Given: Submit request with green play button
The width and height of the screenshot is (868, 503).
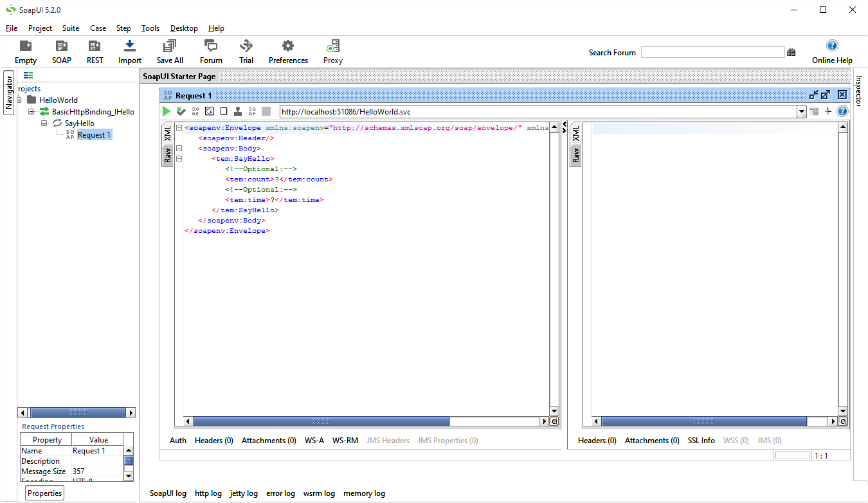Looking at the screenshot, I should tap(167, 111).
